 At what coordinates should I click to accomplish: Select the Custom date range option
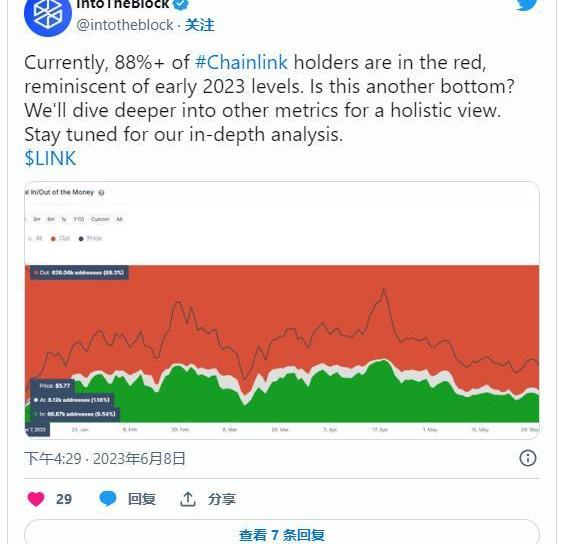pos(100,219)
